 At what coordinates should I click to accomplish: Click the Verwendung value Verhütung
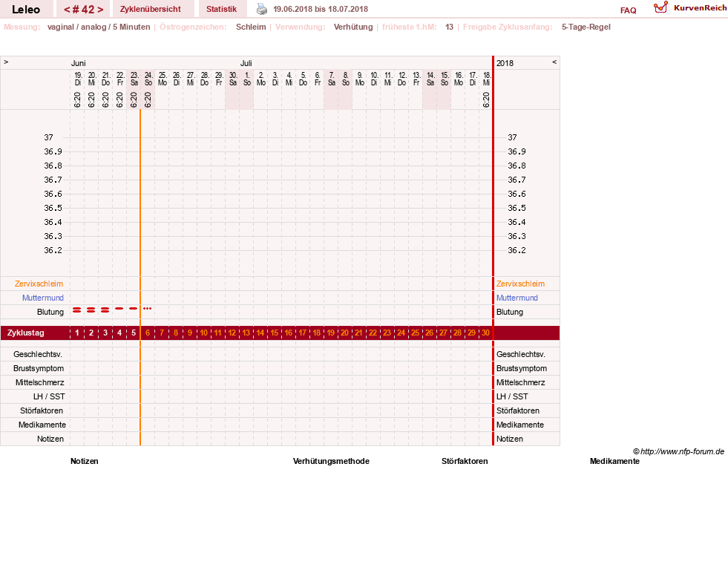pyautogui.click(x=353, y=27)
